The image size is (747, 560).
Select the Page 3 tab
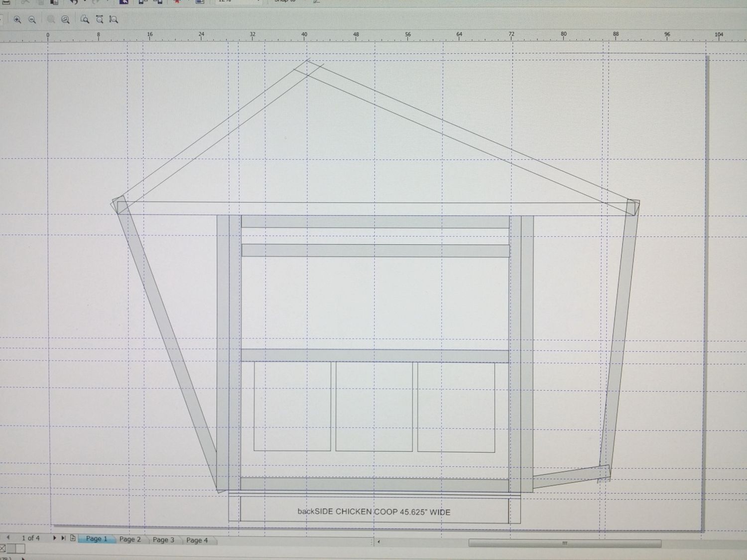pos(163,540)
